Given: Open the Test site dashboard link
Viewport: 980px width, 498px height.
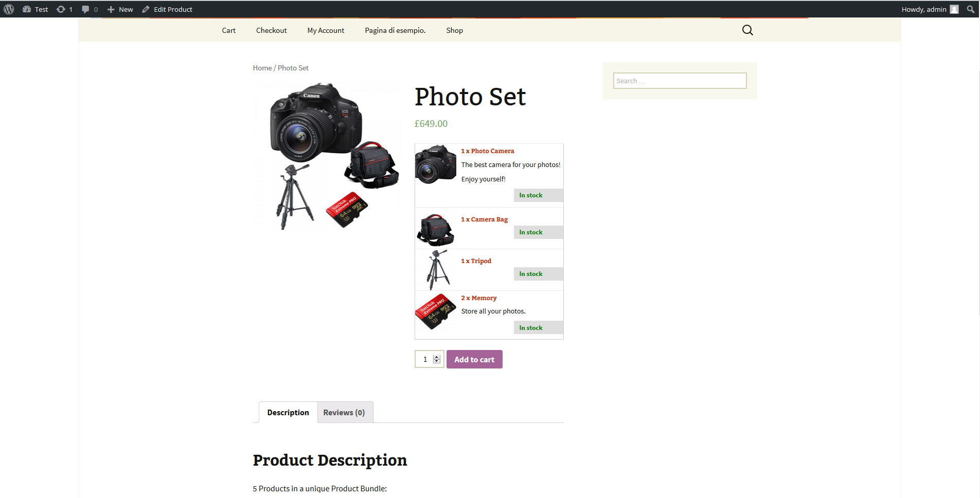Looking at the screenshot, I should coord(35,9).
